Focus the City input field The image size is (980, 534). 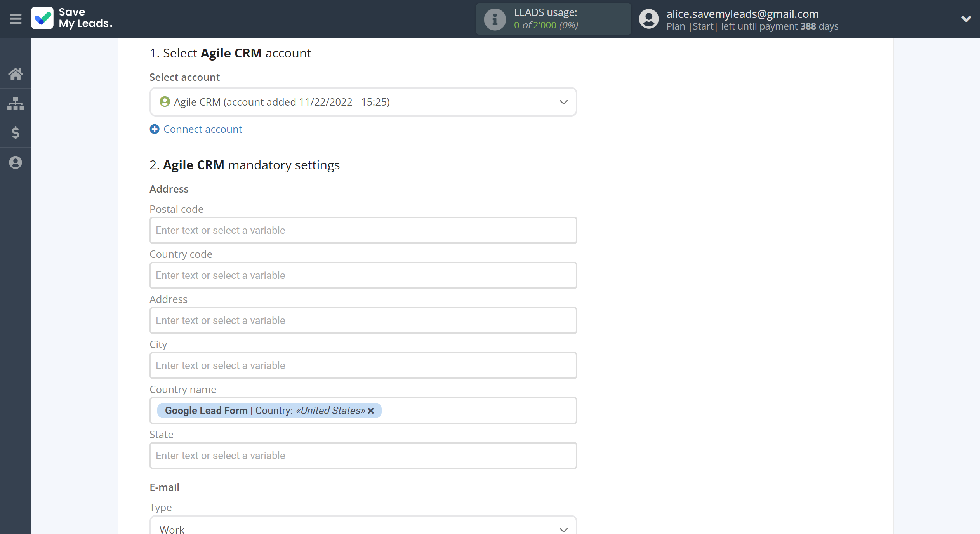(363, 365)
